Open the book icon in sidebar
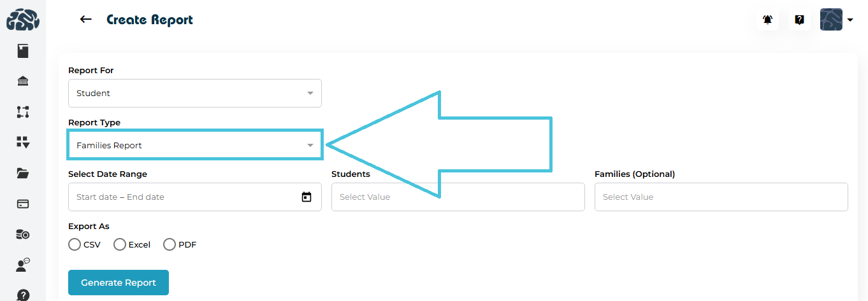 (23, 51)
